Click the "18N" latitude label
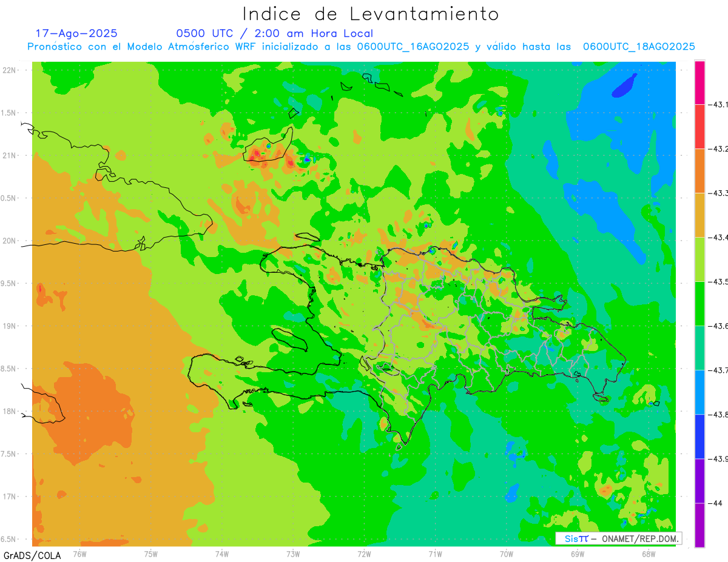This screenshot has height=562, width=728. click(x=10, y=412)
